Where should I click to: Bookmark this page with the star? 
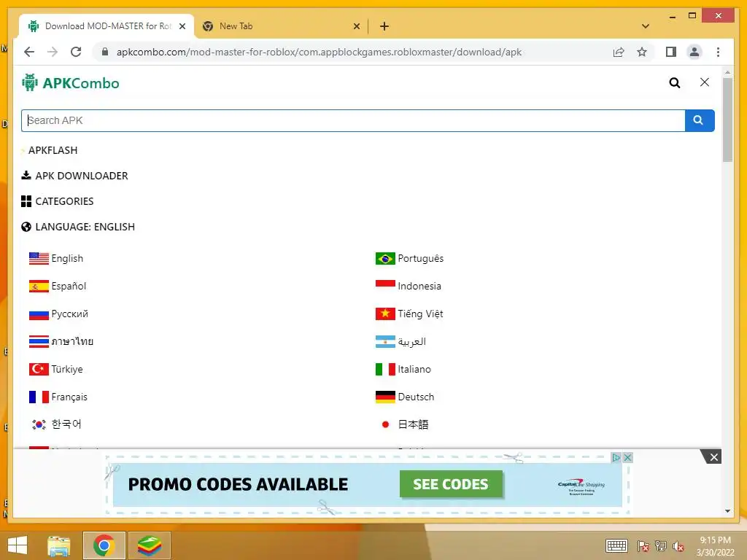coord(642,52)
